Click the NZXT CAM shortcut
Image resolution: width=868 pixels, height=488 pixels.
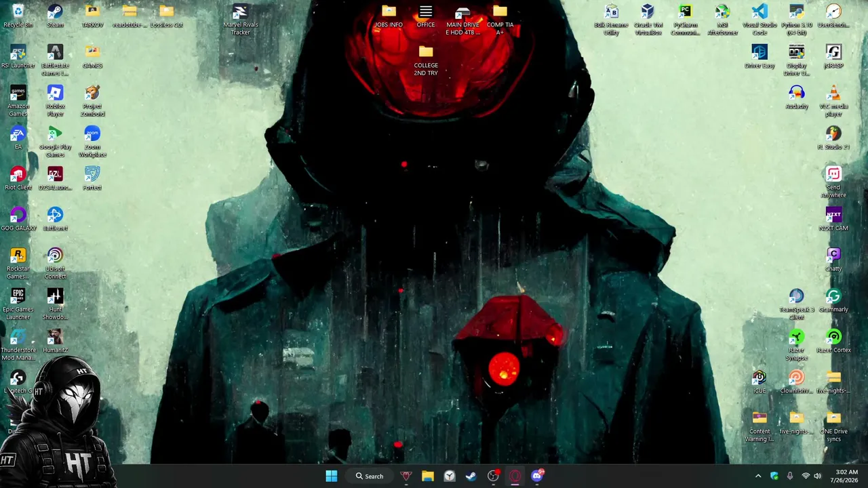click(833, 220)
